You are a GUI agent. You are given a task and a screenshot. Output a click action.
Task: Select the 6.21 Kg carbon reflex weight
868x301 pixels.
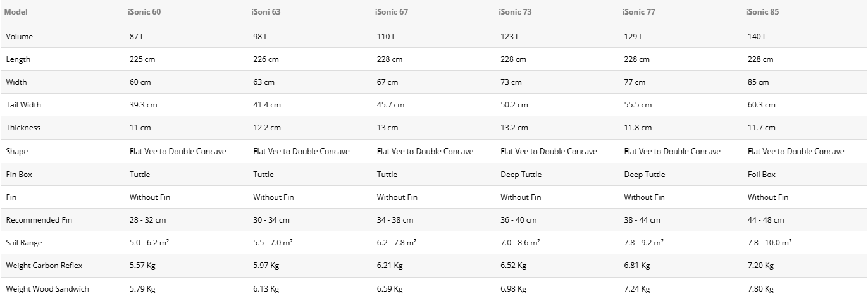coord(390,266)
